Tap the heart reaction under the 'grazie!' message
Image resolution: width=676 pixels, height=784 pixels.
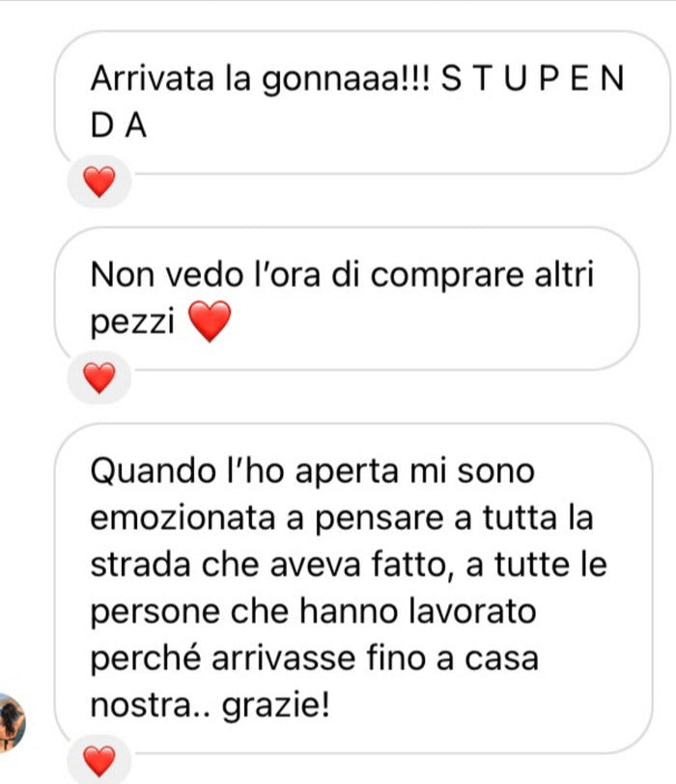[99, 761]
